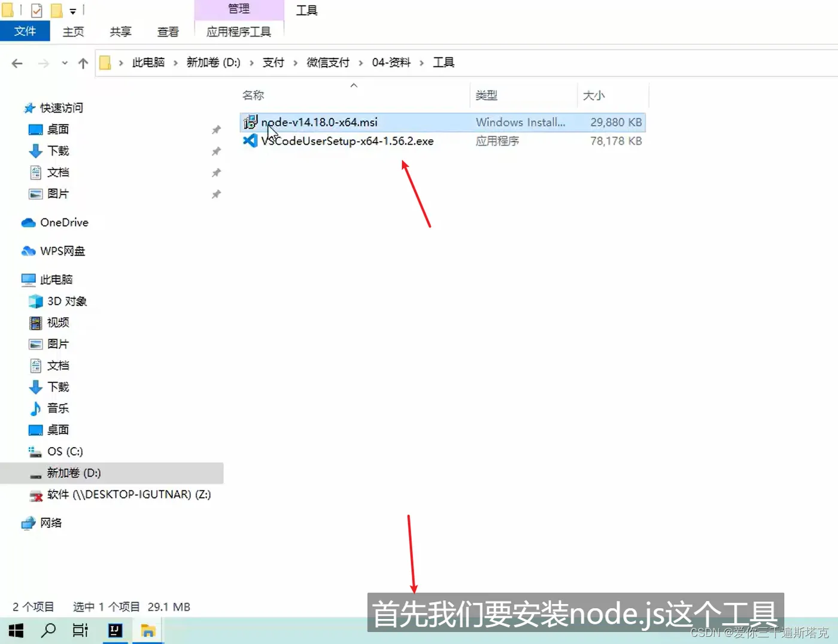This screenshot has width=838, height=644.
Task: Switch to the 查看 ribbon tab
Action: point(168,32)
